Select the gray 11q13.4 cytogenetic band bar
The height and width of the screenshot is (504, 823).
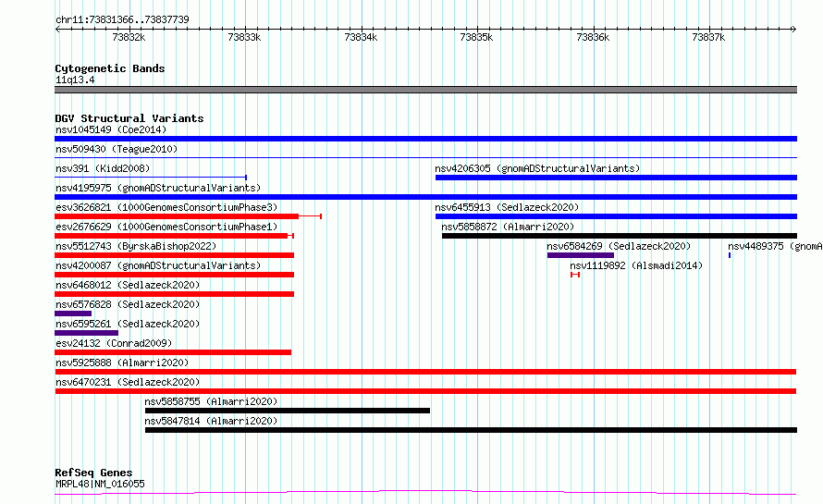click(425, 90)
